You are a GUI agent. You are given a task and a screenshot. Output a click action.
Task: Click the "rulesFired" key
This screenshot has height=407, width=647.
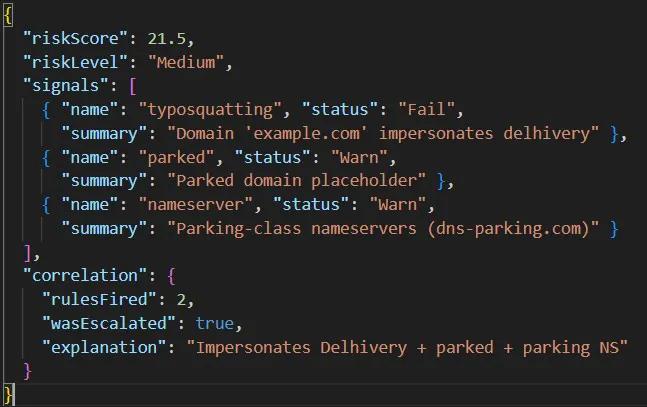click(99, 300)
